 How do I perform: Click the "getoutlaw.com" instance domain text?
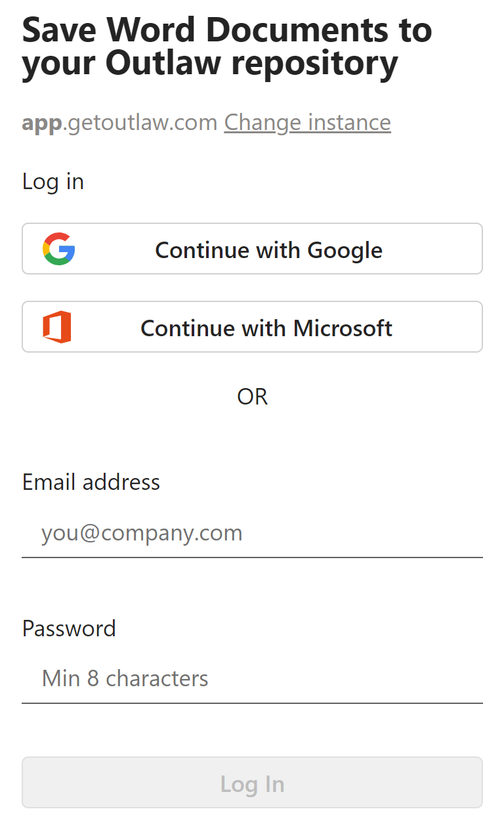(143, 122)
